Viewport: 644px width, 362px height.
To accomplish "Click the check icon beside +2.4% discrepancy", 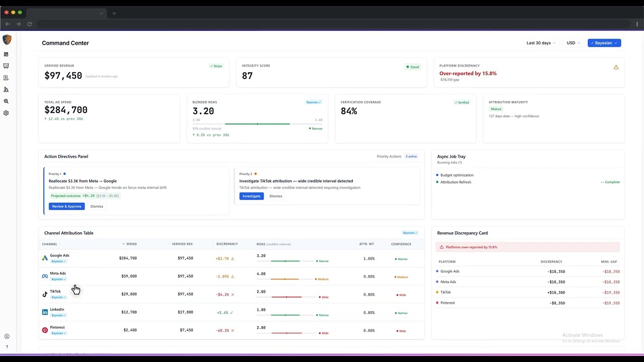I will tap(231, 313).
